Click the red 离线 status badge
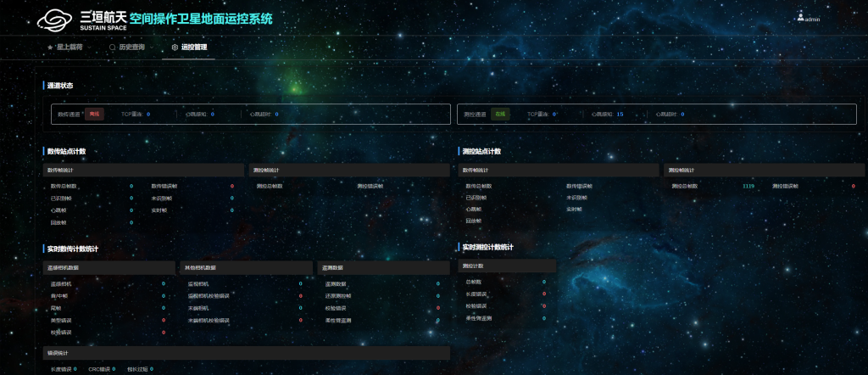The height and width of the screenshot is (375, 868). (x=94, y=114)
